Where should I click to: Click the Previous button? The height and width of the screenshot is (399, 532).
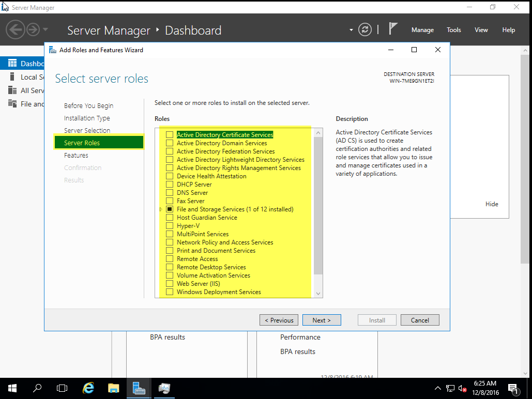(x=279, y=320)
